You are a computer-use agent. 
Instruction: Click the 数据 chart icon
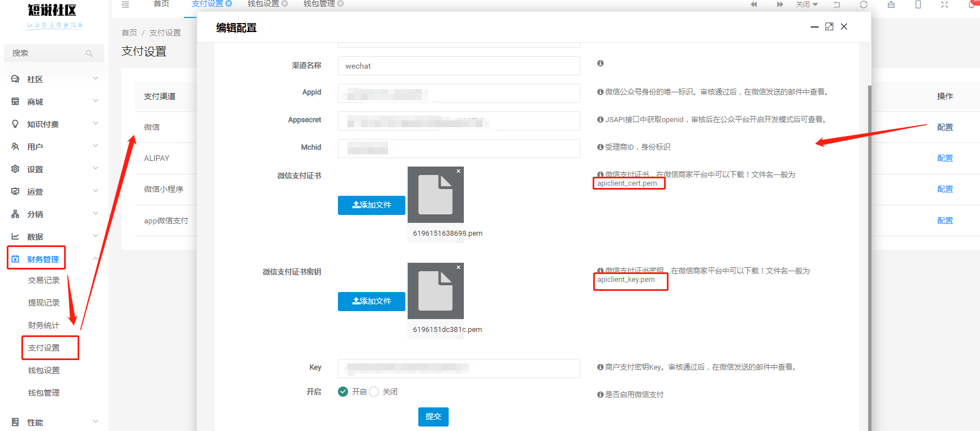coord(15,236)
